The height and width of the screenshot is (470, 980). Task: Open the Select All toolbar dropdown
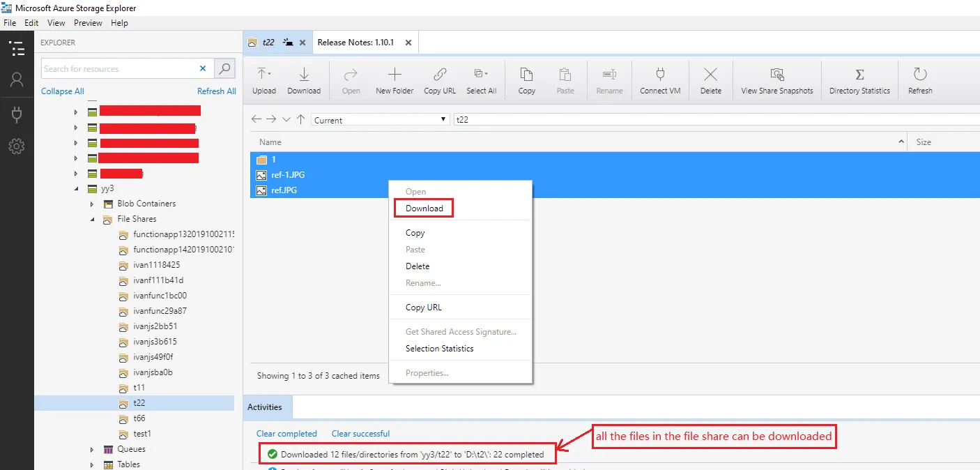click(481, 81)
